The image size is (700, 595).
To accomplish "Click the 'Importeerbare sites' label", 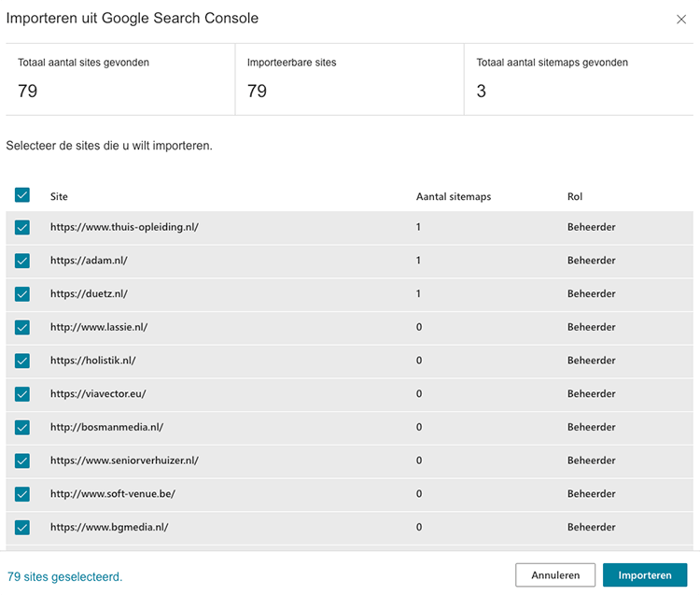I will [291, 63].
